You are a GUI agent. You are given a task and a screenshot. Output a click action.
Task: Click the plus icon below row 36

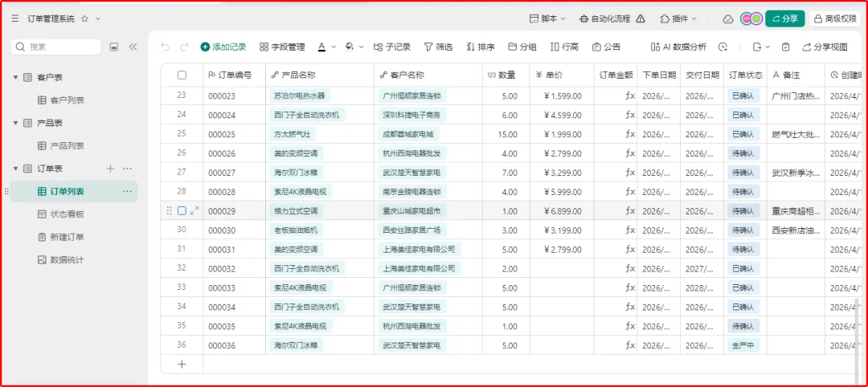point(182,365)
